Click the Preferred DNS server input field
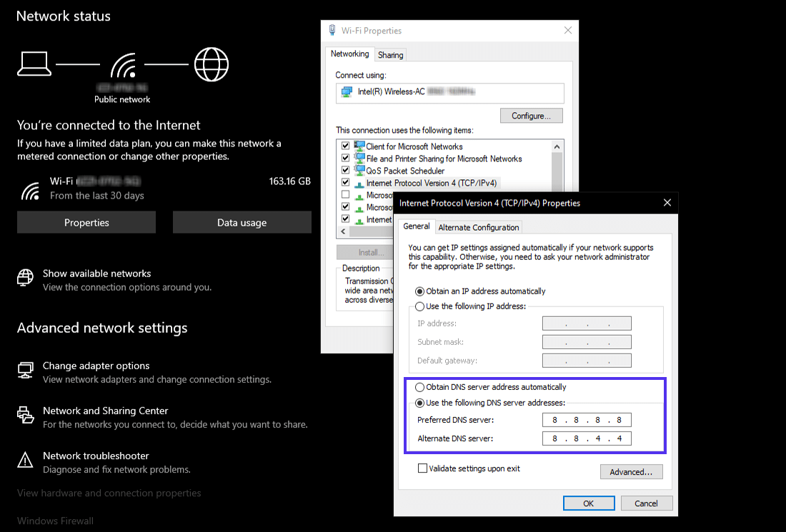Viewport: 786px width, 532px height. (586, 419)
